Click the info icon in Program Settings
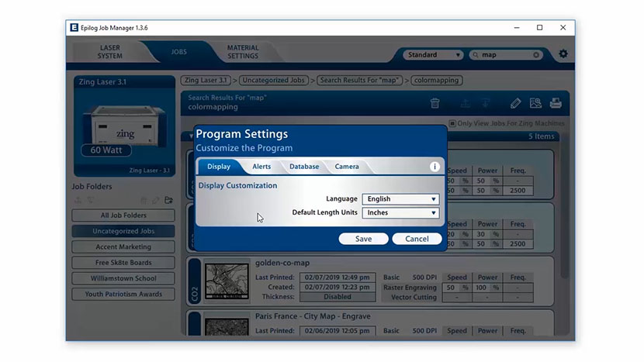Screen dimensions: 644x362 435,167
